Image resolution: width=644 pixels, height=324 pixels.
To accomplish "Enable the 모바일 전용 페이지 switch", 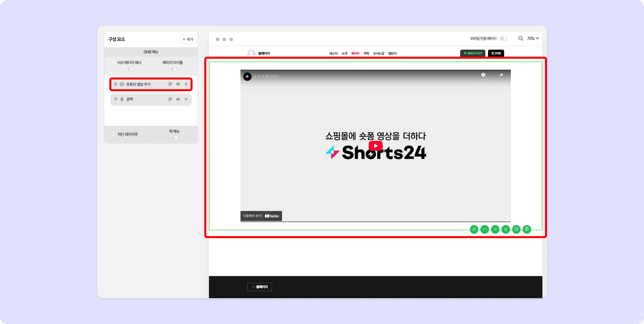I will click(x=503, y=39).
